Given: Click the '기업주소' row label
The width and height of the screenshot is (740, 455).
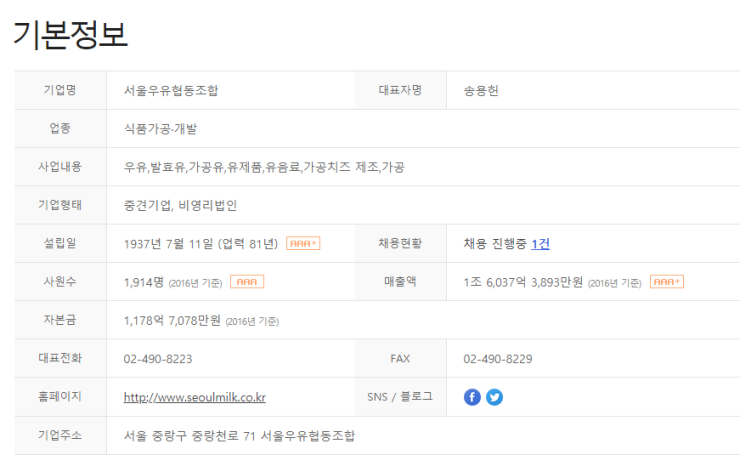Looking at the screenshot, I should 60,435.
